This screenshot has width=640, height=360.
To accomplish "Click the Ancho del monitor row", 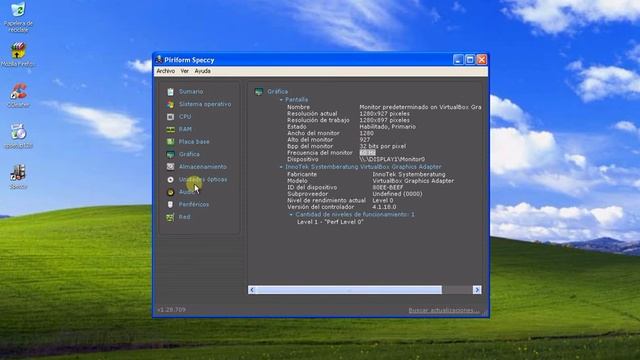I will (x=330, y=133).
